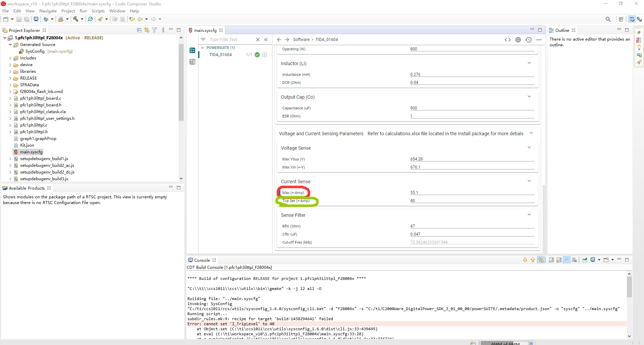This screenshot has width=644, height=345.
Task: Open the Project menu
Action: click(x=68, y=11)
